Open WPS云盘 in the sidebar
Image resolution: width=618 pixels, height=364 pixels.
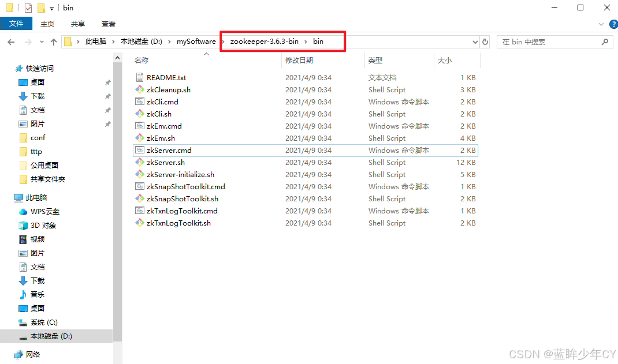pos(39,212)
